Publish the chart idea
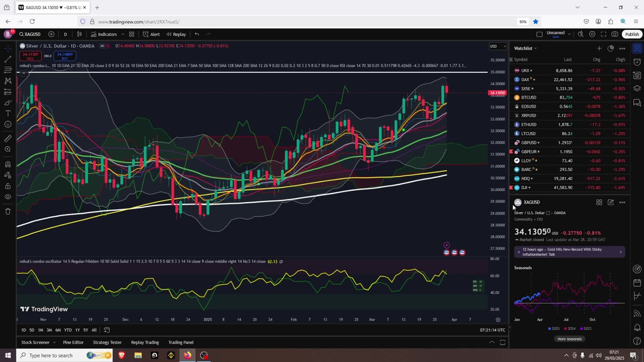644x362 pixels. pos(632,34)
